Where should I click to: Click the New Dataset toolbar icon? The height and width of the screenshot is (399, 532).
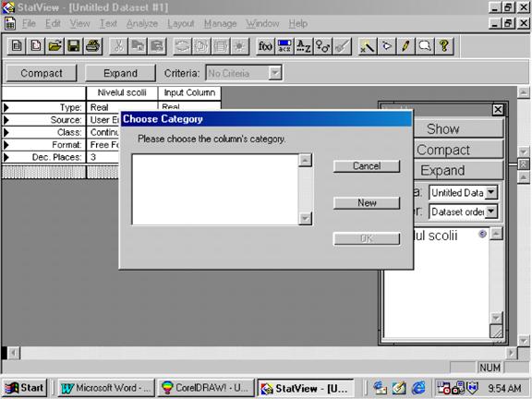(x=17, y=46)
